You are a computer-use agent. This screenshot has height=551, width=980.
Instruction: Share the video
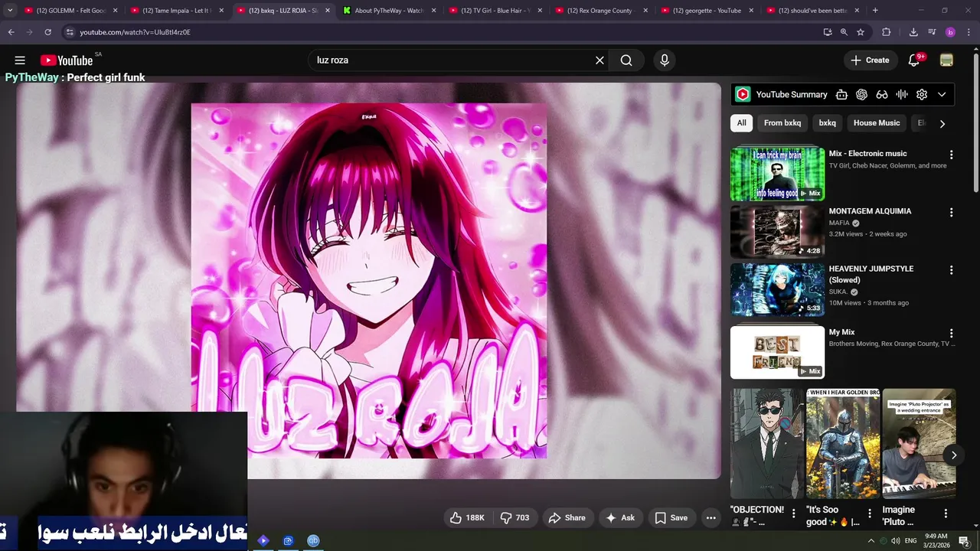(x=567, y=518)
